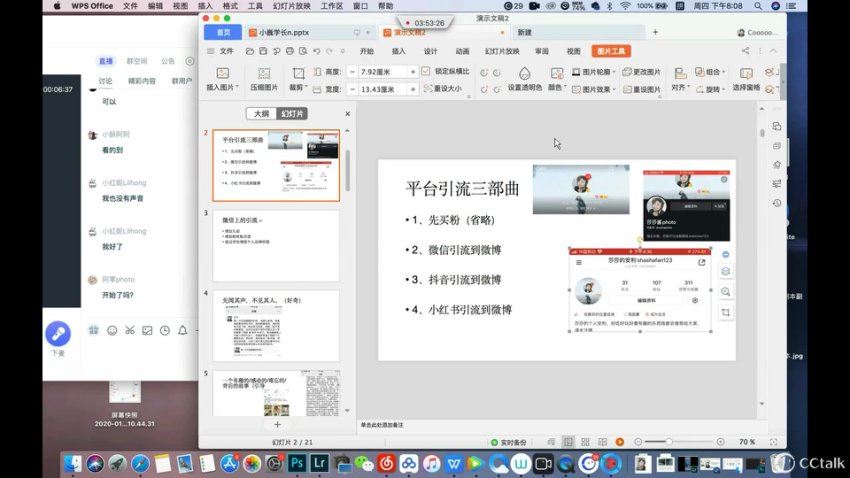Open the 图片轮廓 picture outline dropdown
850x478 pixels.
(x=594, y=72)
